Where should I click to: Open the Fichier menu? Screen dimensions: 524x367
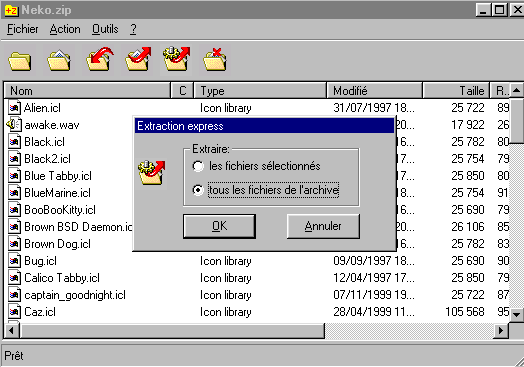tap(23, 29)
